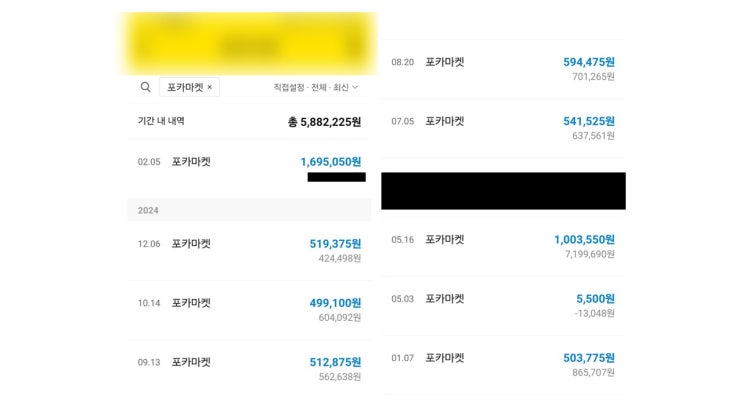
Task: Open the 08.20 포카마켓 transaction
Action: point(445,61)
